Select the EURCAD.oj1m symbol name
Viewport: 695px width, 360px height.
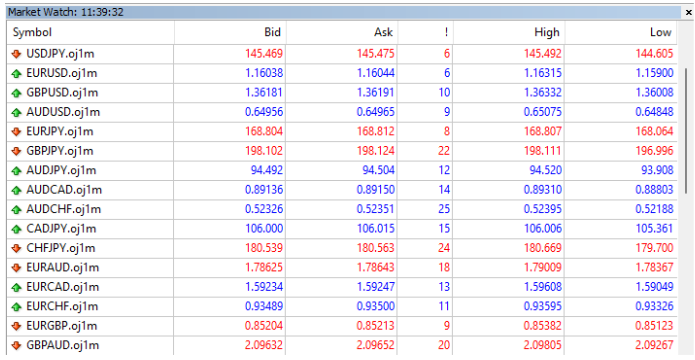[62, 287]
